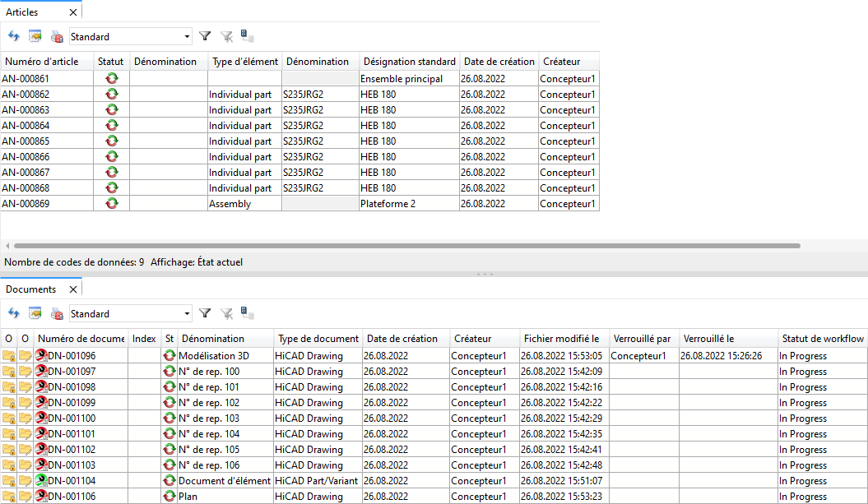Click the refresh arrows icon in Documents toolbar

[x=13, y=313]
